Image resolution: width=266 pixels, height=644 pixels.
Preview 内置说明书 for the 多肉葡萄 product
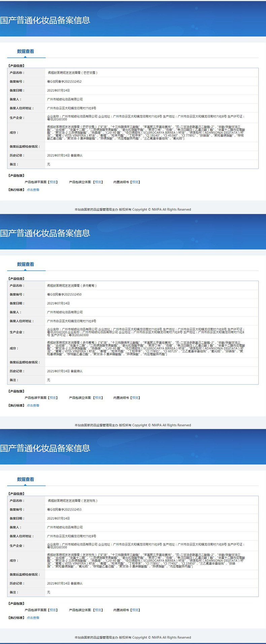(135, 398)
